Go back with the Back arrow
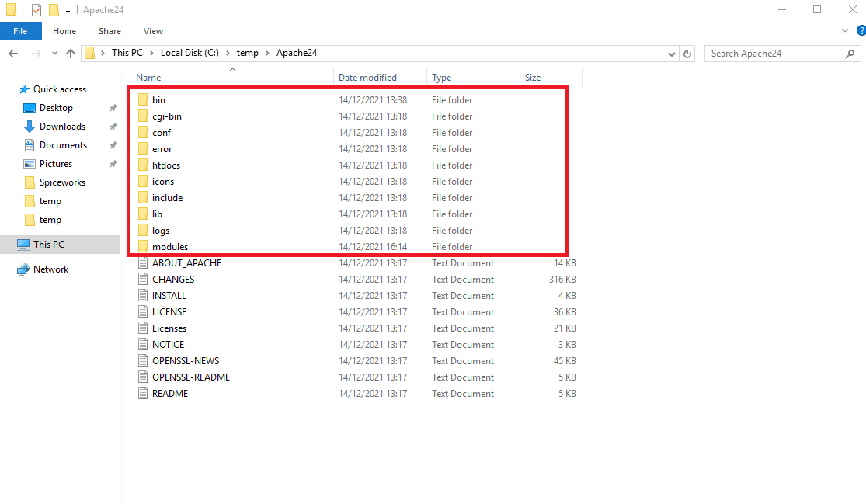Viewport: 866px width, 504px height. [x=13, y=54]
